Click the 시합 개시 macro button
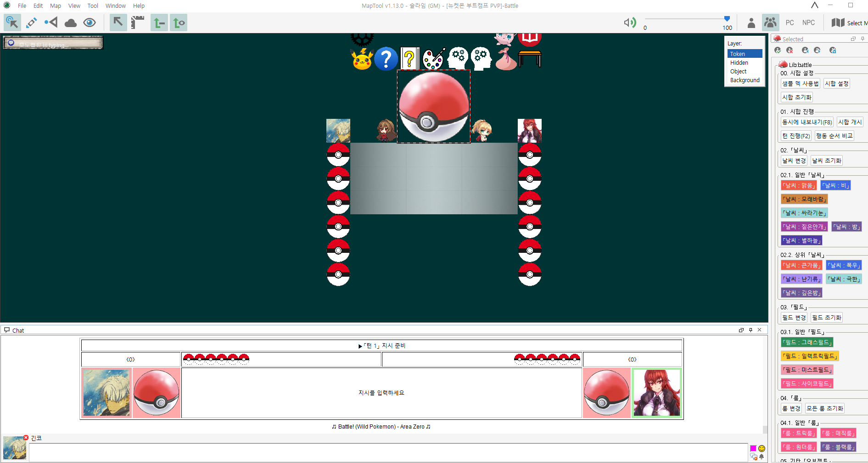This screenshot has height=463, width=868. 849,122
